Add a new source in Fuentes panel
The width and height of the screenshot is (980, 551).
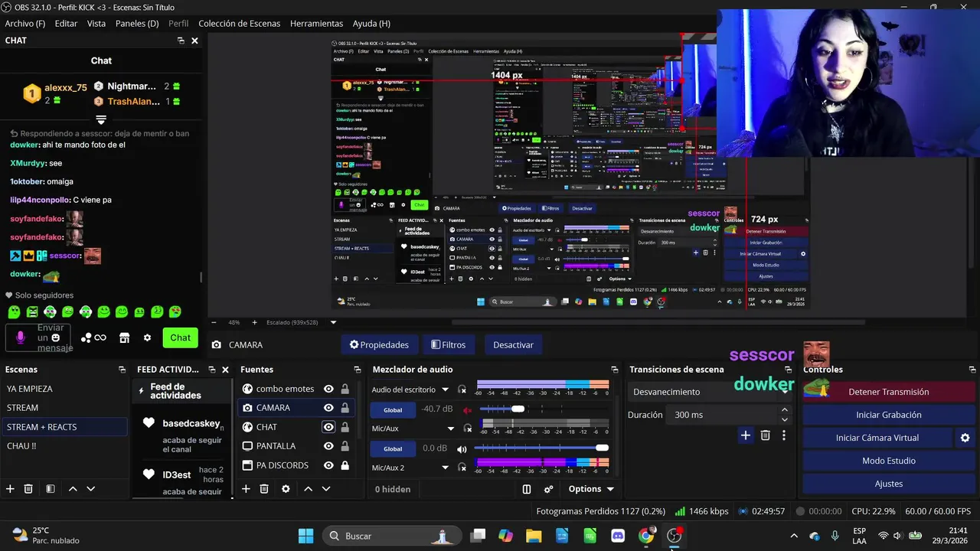[246, 489]
